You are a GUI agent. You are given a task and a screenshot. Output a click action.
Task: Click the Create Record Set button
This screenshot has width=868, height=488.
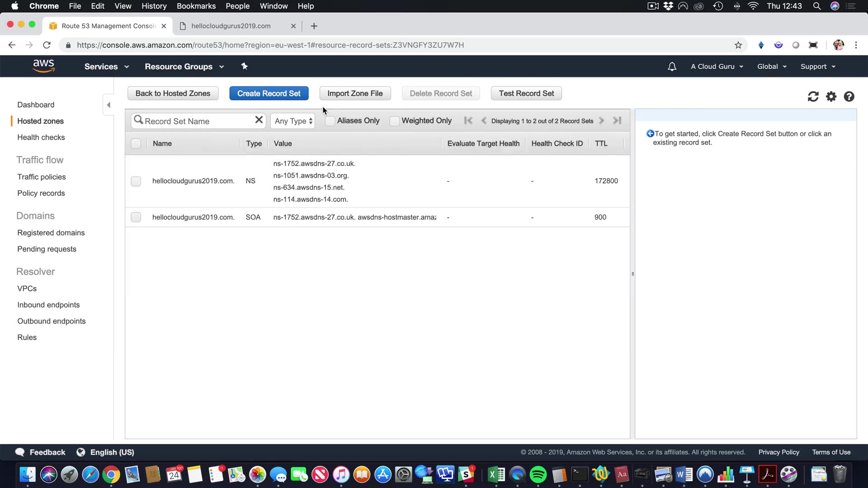click(269, 94)
